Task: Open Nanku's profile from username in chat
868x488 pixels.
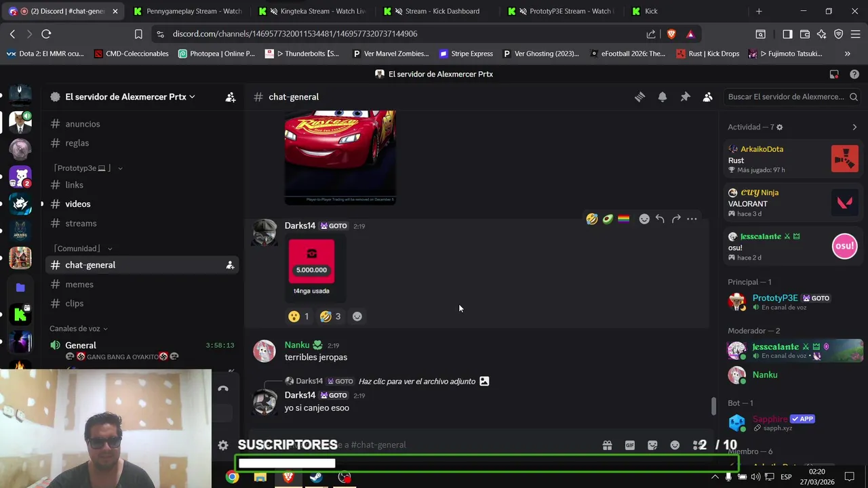Action: [297, 345]
